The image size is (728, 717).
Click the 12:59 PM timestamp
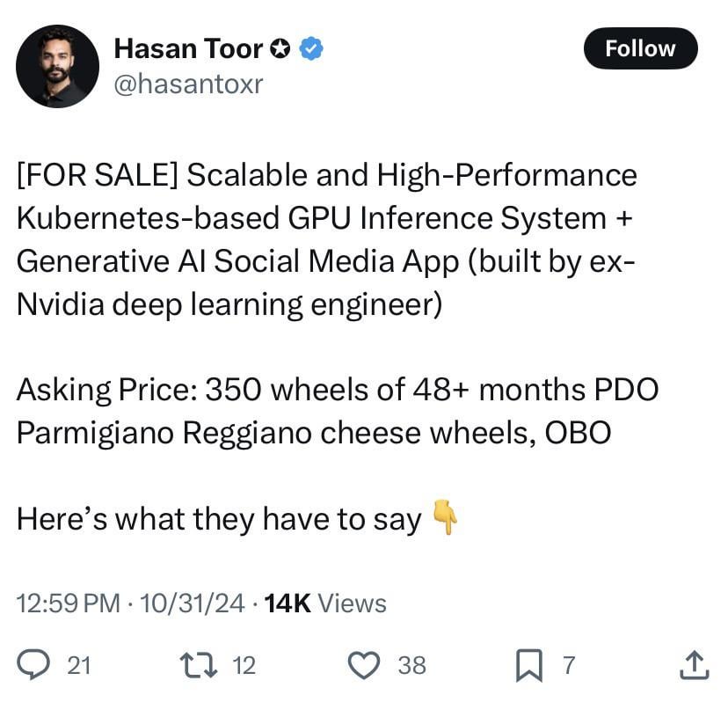(68, 604)
